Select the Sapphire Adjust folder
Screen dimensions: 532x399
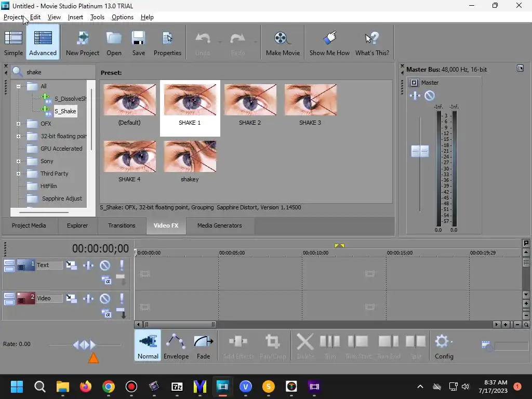pos(62,198)
